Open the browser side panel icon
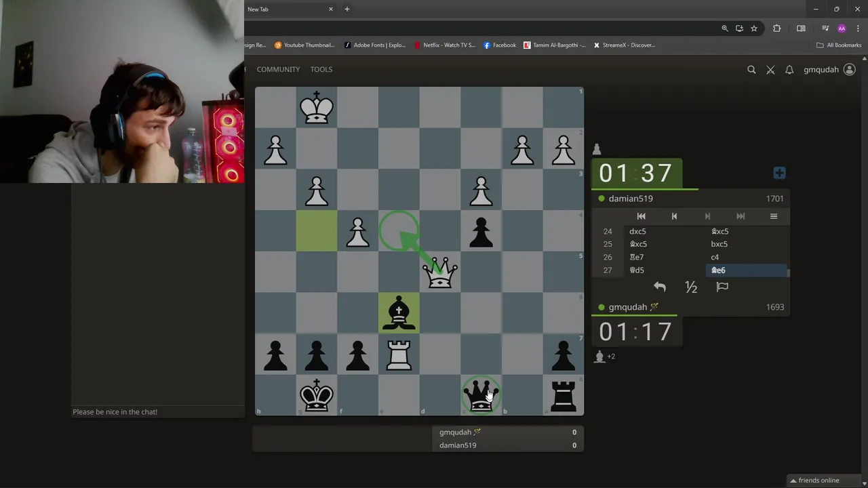This screenshot has height=488, width=868. (x=801, y=28)
